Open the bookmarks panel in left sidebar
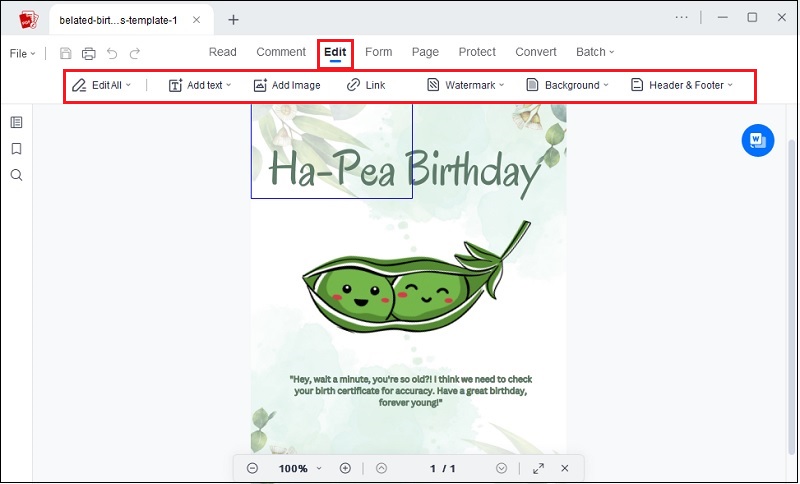The width and height of the screenshot is (800, 484). click(x=16, y=148)
